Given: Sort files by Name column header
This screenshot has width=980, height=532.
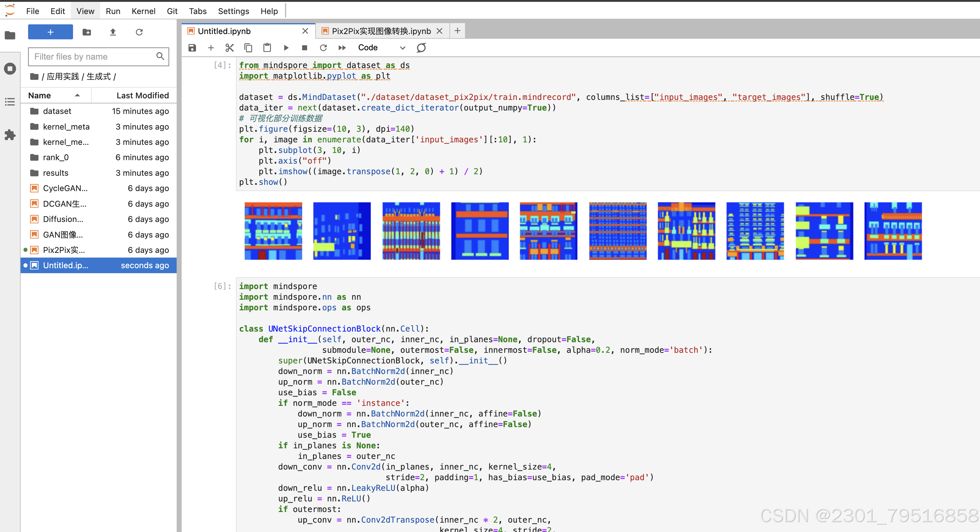Looking at the screenshot, I should point(40,96).
